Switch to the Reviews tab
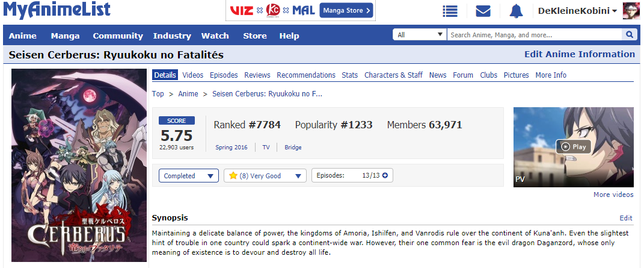This screenshot has width=644, height=268. pos(257,75)
